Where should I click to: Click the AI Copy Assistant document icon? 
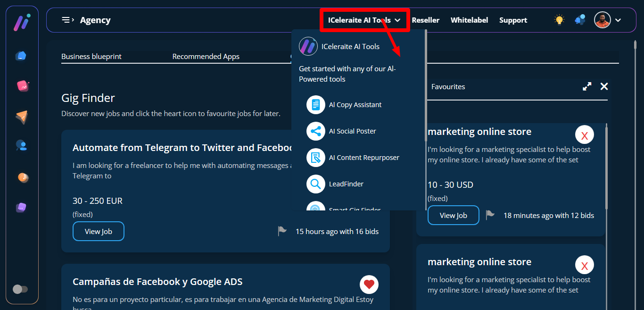pos(316,105)
